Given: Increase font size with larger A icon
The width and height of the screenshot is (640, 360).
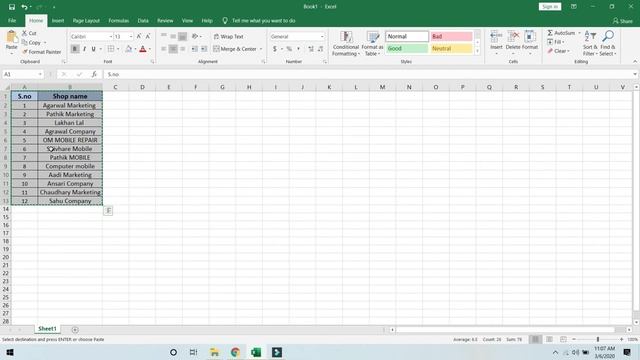Looking at the screenshot, I should pyautogui.click(x=139, y=36).
